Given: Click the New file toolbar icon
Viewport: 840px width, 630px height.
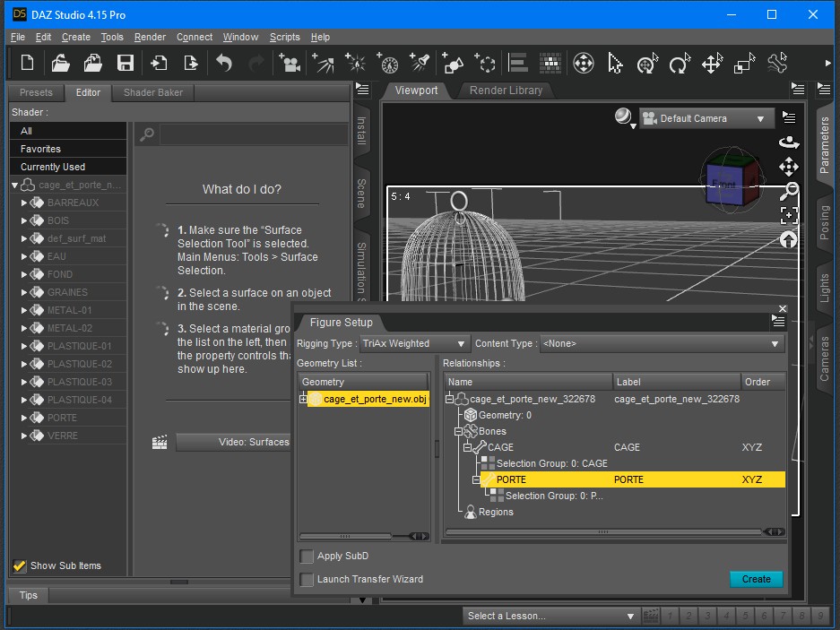Looking at the screenshot, I should [27, 64].
